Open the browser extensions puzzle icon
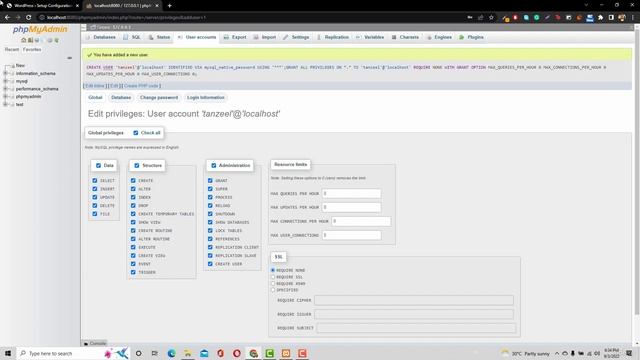The width and height of the screenshot is (640, 360). pyautogui.click(x=600, y=18)
